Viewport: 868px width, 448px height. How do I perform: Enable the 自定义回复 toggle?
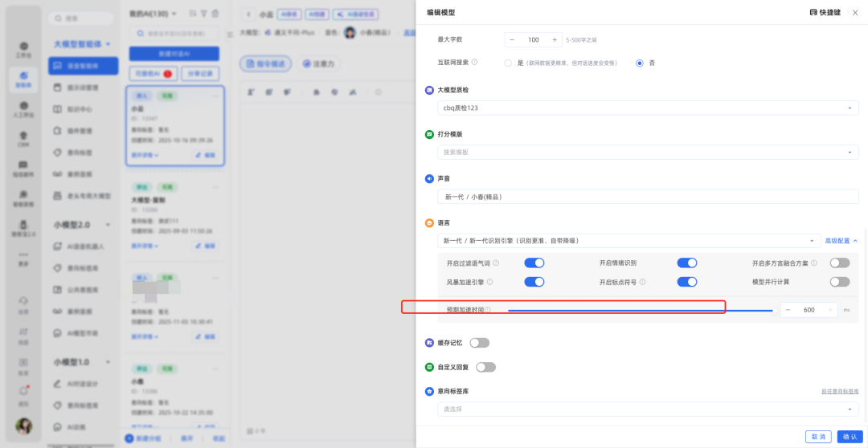pos(485,368)
